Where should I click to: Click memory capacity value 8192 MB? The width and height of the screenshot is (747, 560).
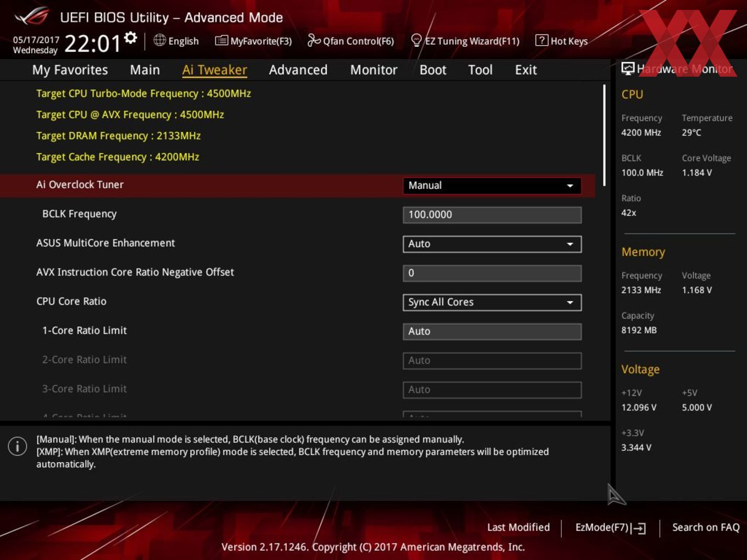click(639, 330)
